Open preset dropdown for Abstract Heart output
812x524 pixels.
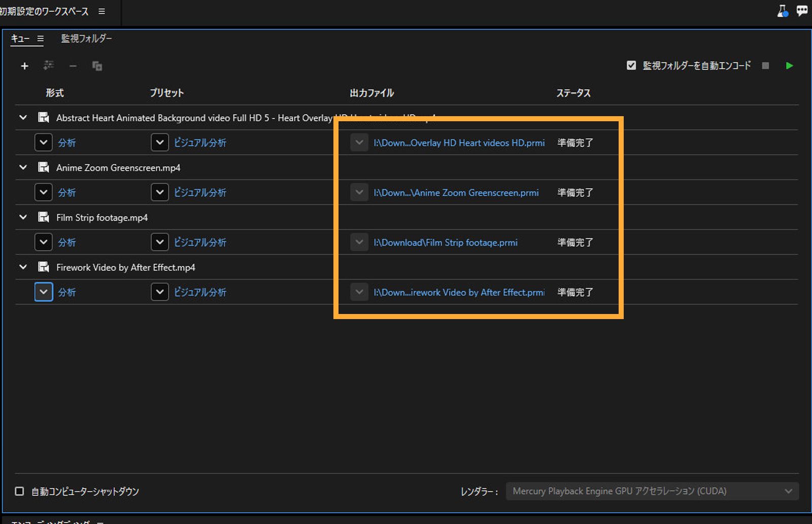pyautogui.click(x=160, y=143)
